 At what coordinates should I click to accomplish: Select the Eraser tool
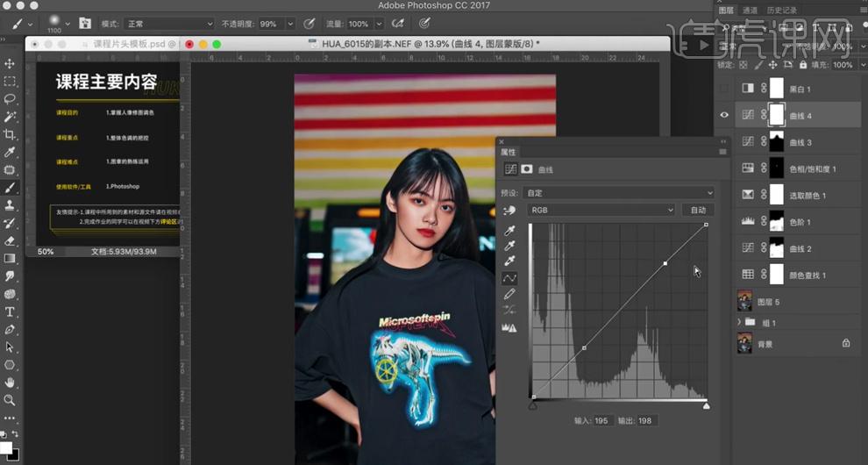[10, 241]
